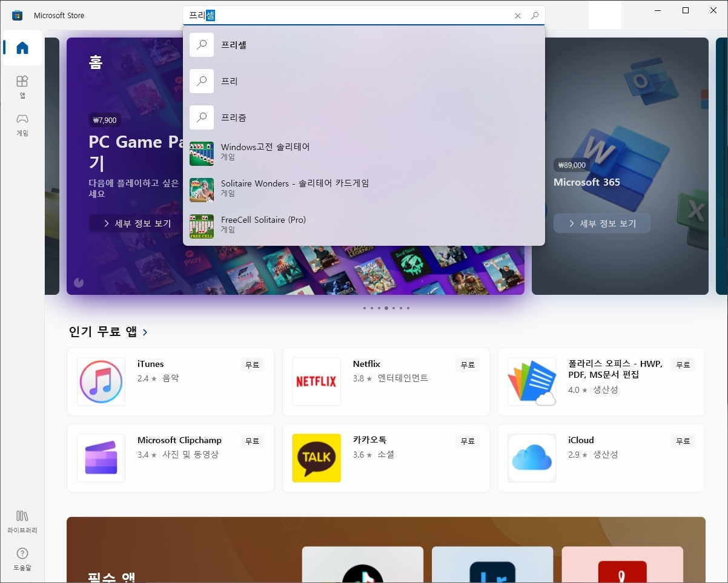Open FreeCell Solitaire (Pro) suggestion
The image size is (728, 583).
click(364, 226)
